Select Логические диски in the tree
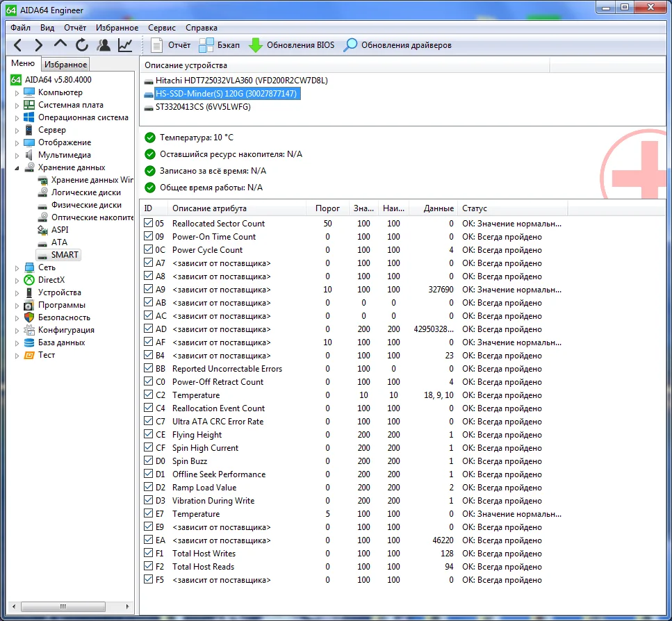Image resolution: width=672 pixels, height=621 pixels. coord(86,192)
